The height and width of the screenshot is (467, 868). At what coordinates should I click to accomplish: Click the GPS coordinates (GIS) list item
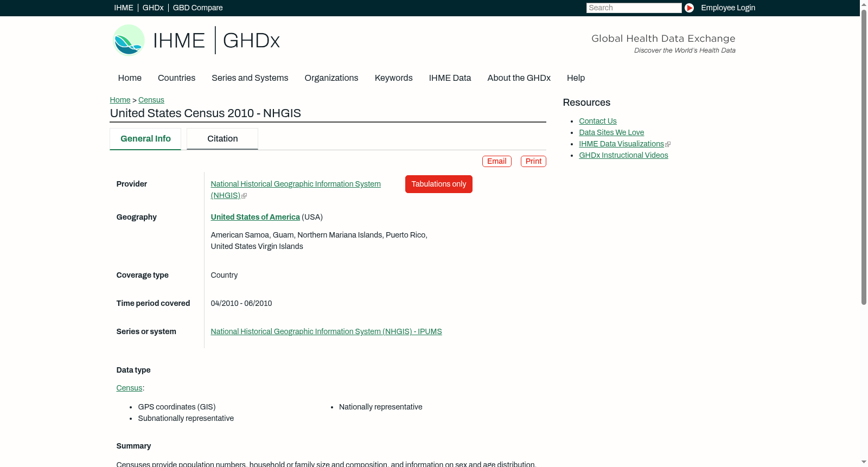177,407
